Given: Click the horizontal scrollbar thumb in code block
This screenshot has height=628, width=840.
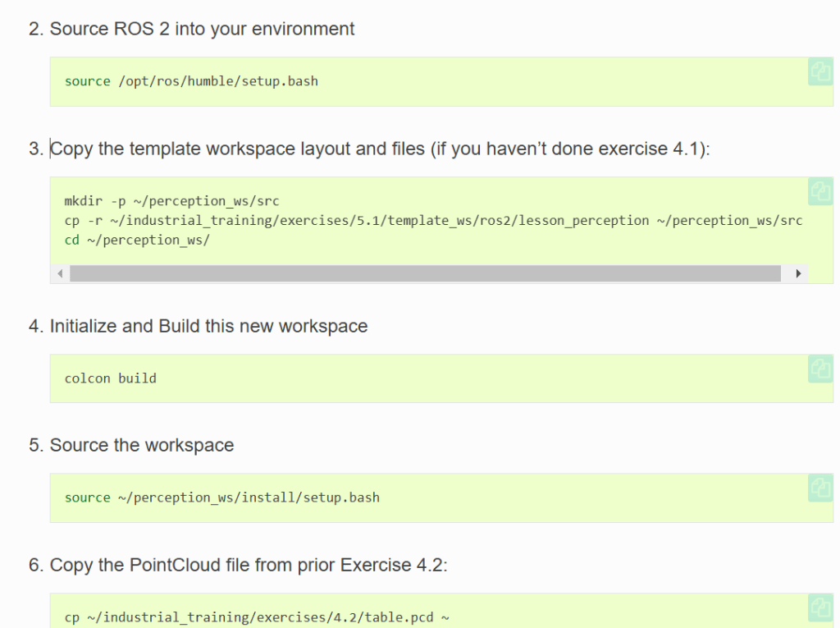Looking at the screenshot, I should (x=425, y=273).
